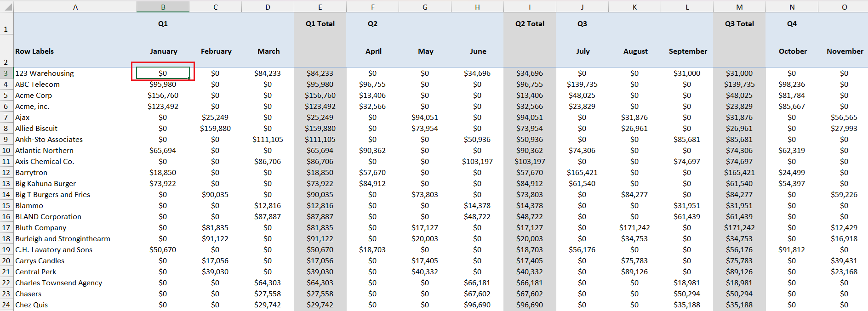Select C.H. Lavatory and Sons label

point(54,249)
